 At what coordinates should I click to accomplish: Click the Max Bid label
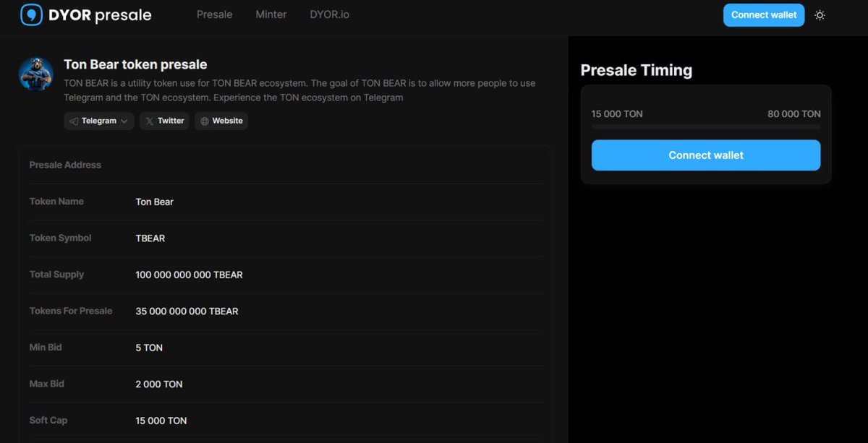[x=47, y=384]
